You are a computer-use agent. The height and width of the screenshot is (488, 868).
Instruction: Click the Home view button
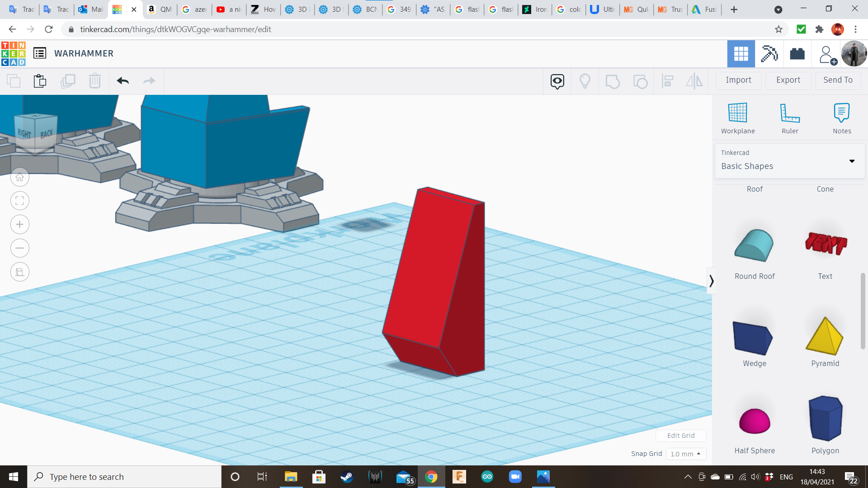coord(20,177)
